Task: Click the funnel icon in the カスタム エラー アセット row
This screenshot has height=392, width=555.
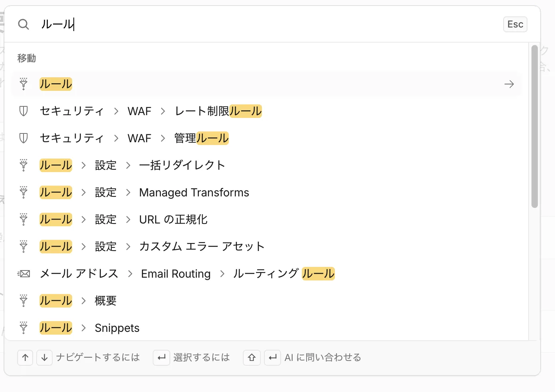Action: tap(24, 247)
